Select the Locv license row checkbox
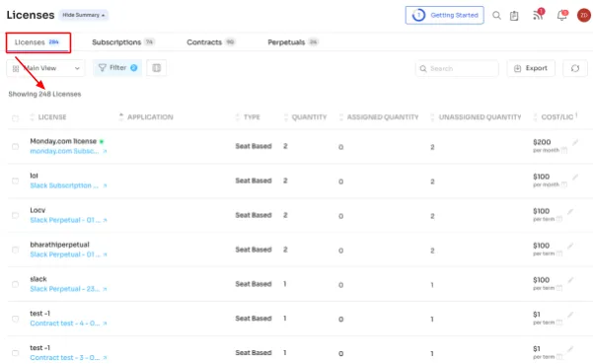The height and width of the screenshot is (364, 593). coord(15,215)
